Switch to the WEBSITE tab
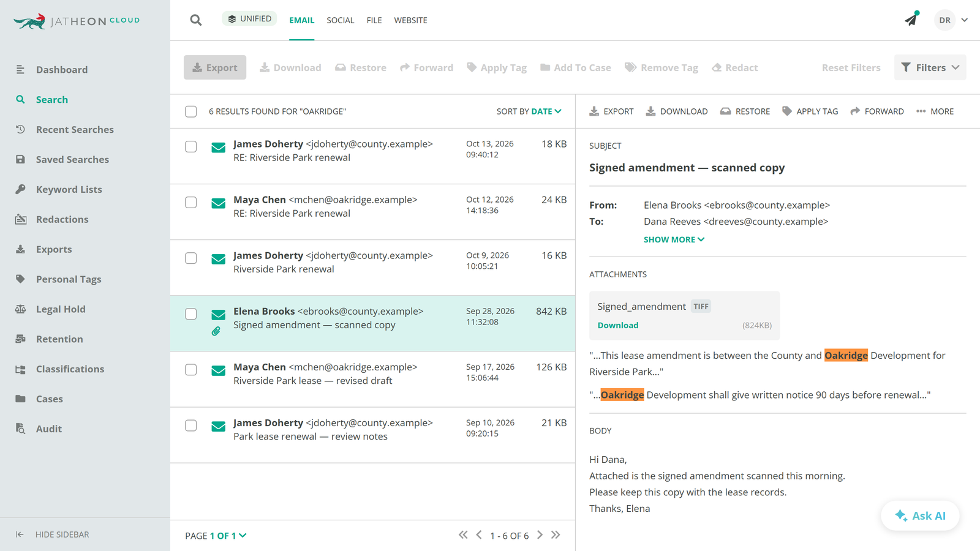980x551 pixels. pyautogui.click(x=410, y=20)
